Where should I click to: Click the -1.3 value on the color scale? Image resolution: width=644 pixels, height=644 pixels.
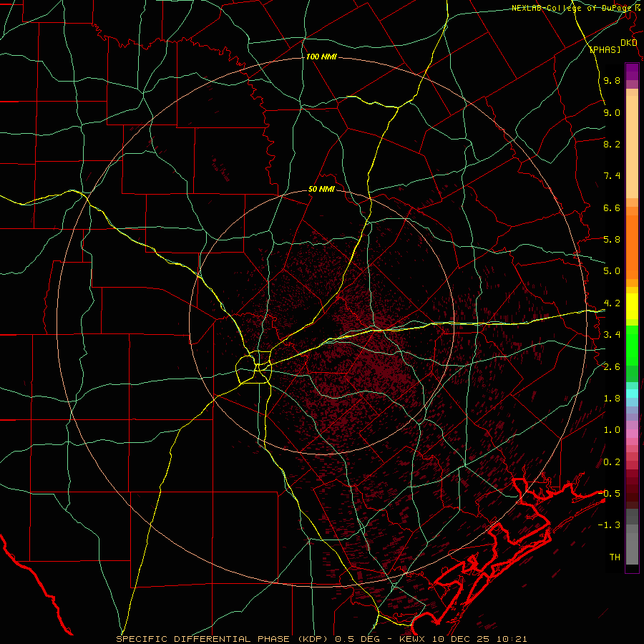click(x=609, y=525)
